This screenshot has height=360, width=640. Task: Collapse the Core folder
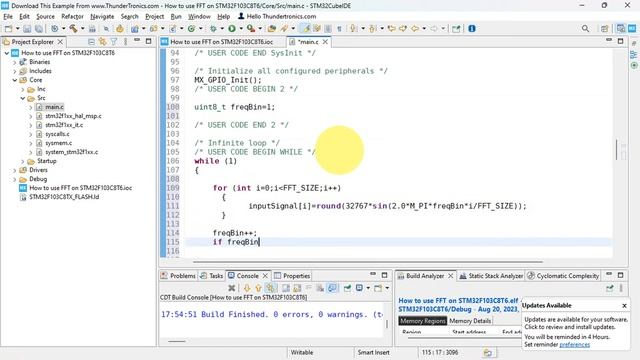(15, 80)
